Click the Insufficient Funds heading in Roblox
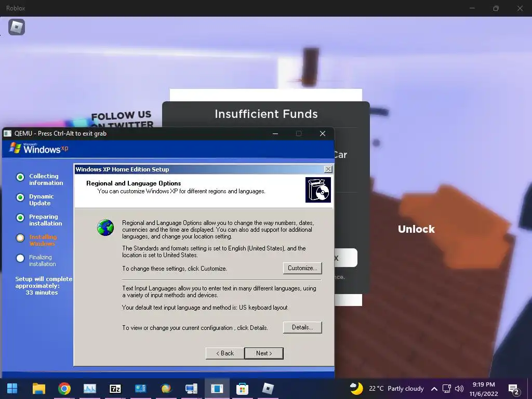The width and height of the screenshot is (532, 399). (x=266, y=114)
